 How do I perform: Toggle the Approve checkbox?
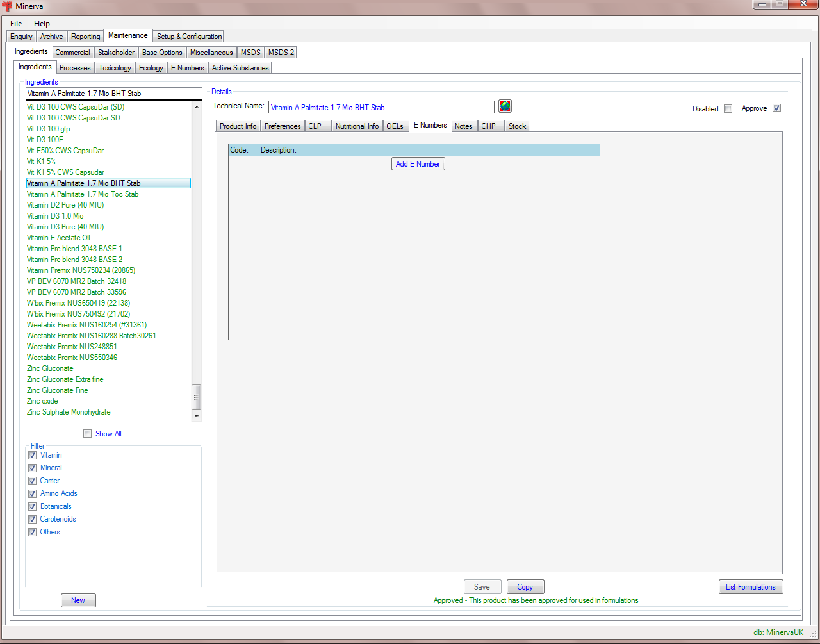click(x=776, y=108)
